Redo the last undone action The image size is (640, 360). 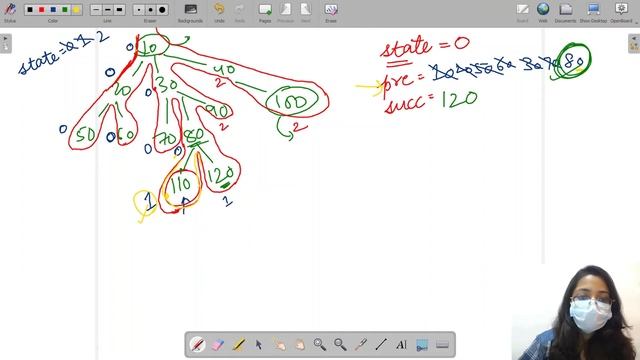click(x=240, y=12)
